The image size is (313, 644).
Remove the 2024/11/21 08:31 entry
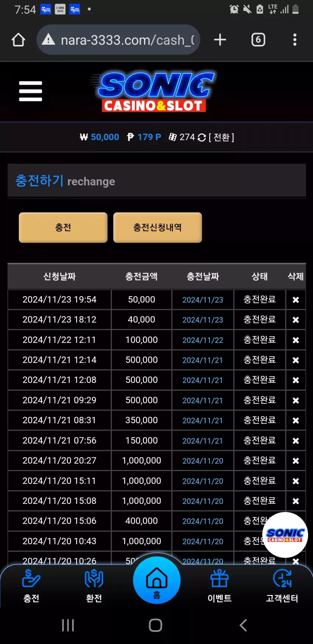coord(296,420)
